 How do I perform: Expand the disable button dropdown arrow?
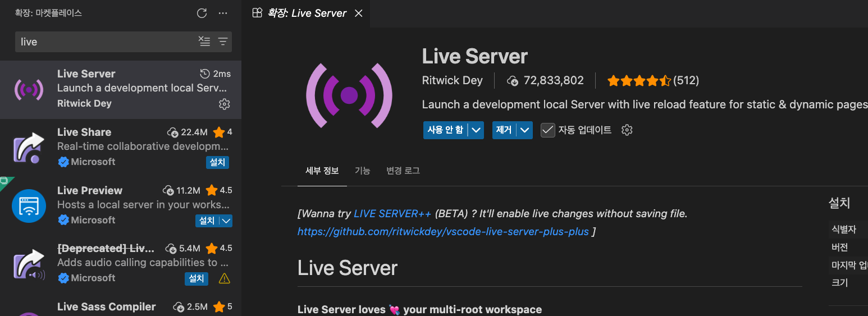[x=476, y=130]
